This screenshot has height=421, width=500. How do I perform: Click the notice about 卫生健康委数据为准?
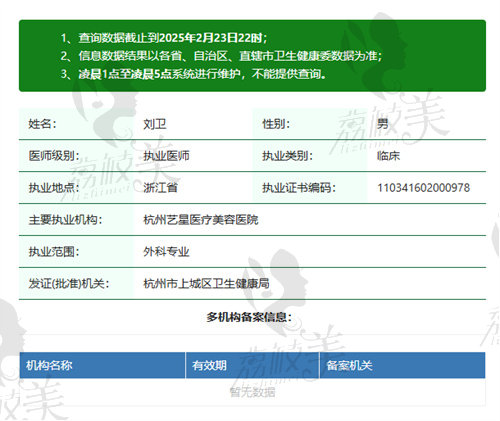(221, 56)
